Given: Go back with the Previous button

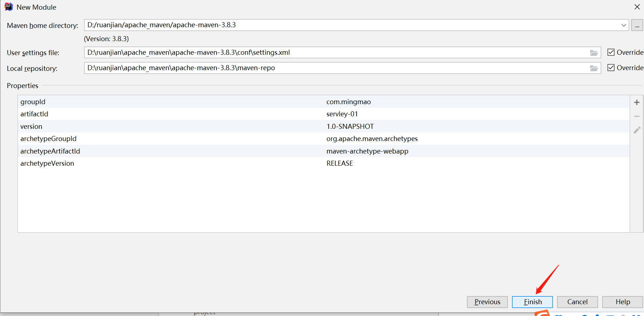Looking at the screenshot, I should click(487, 302).
